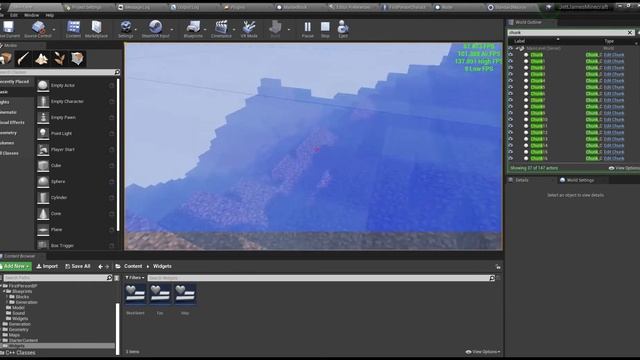Open Edit Chunk link for Chunk3
The image size is (640, 360).
(614, 74)
